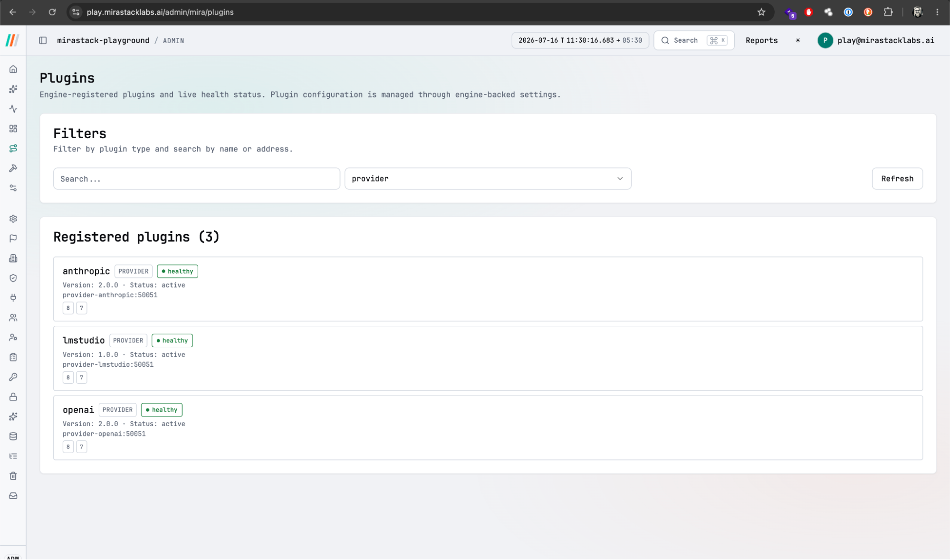This screenshot has height=560, width=950.
Task: Click the PROVIDER tag on lmstudio
Action: (128, 341)
